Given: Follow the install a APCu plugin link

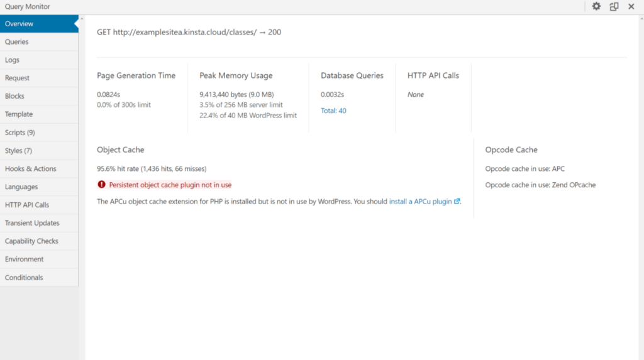Looking at the screenshot, I should [420, 202].
